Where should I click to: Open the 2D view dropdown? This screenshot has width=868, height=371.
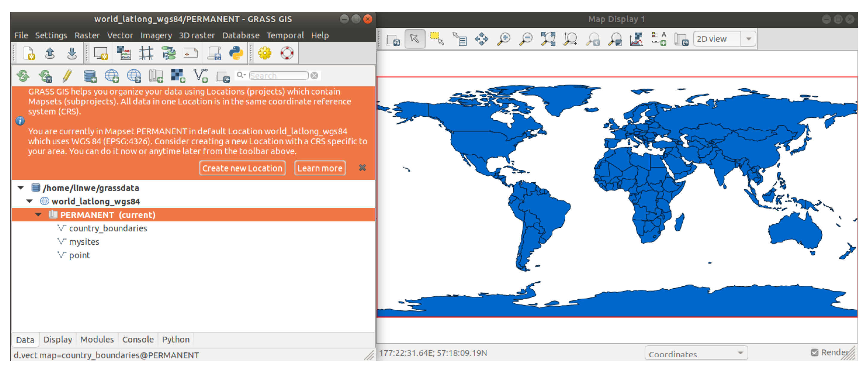click(748, 39)
